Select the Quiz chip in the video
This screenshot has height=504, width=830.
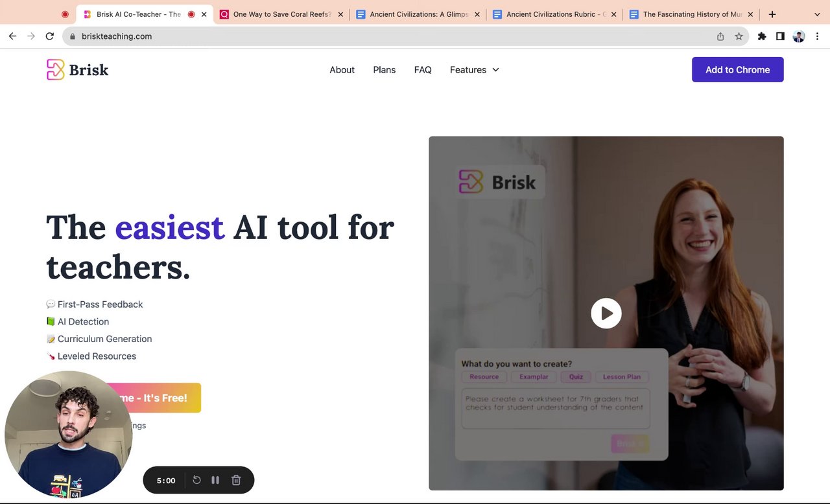tap(576, 377)
